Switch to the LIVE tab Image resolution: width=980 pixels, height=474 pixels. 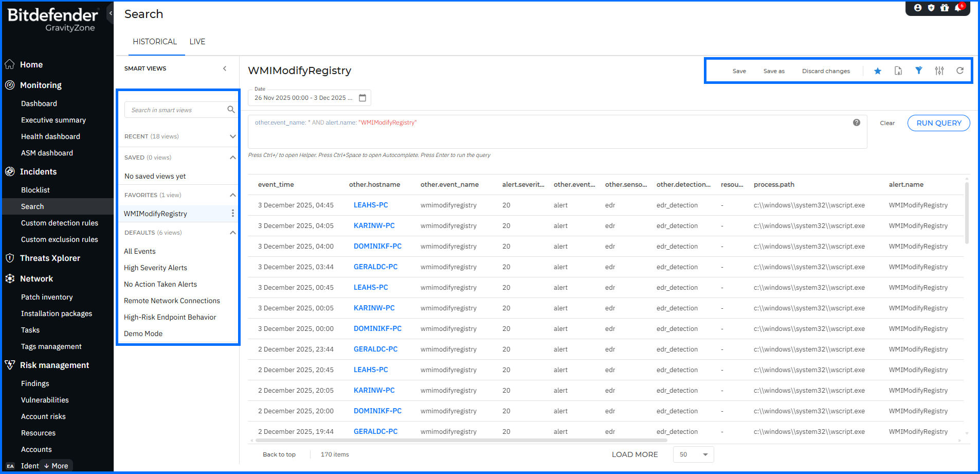click(x=197, y=41)
